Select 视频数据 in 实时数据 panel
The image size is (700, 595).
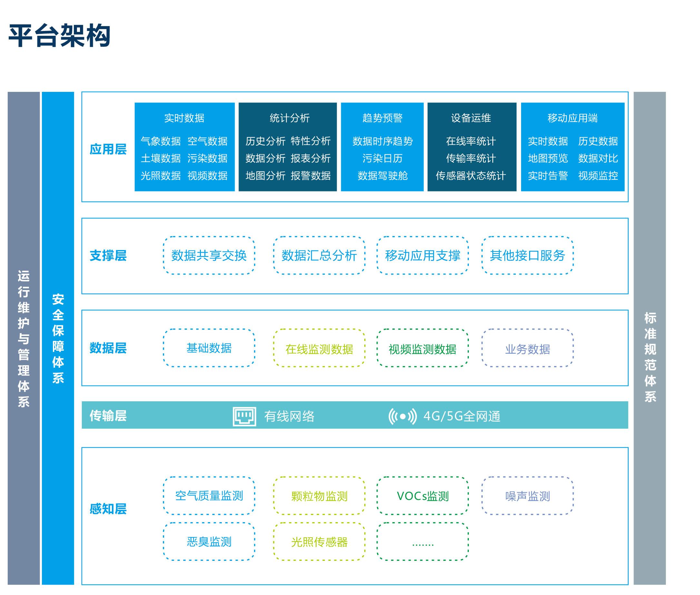207,176
